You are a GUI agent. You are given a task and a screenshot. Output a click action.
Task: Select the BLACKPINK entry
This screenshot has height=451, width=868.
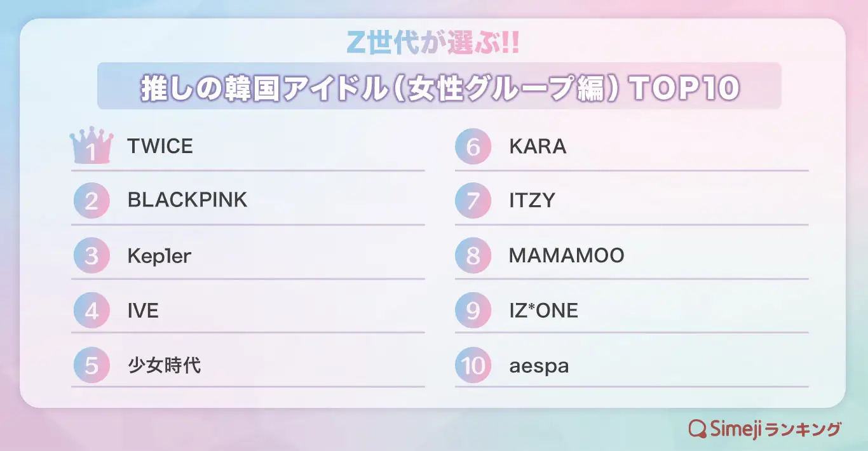click(187, 201)
